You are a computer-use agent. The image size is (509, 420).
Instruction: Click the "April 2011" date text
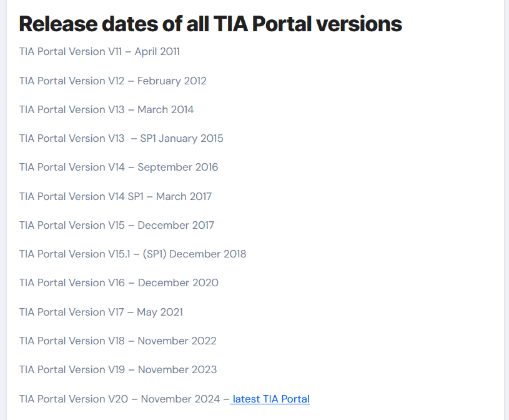click(x=157, y=51)
